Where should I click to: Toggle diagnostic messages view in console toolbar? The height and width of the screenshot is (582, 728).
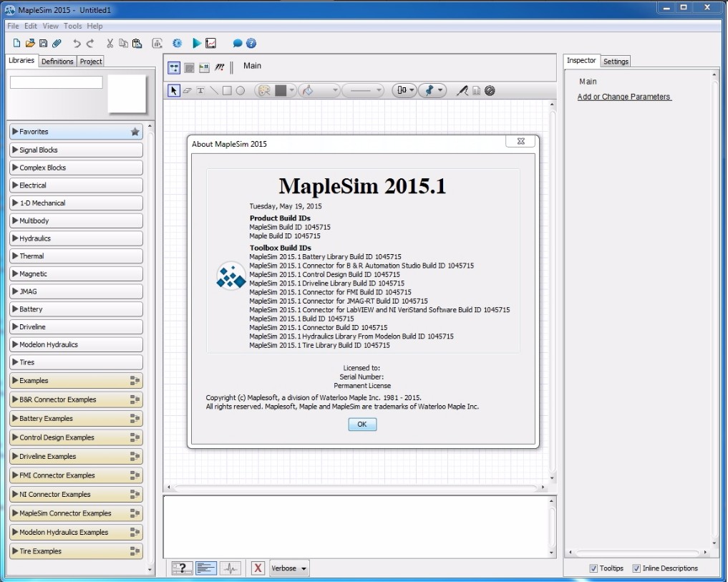[x=230, y=567]
